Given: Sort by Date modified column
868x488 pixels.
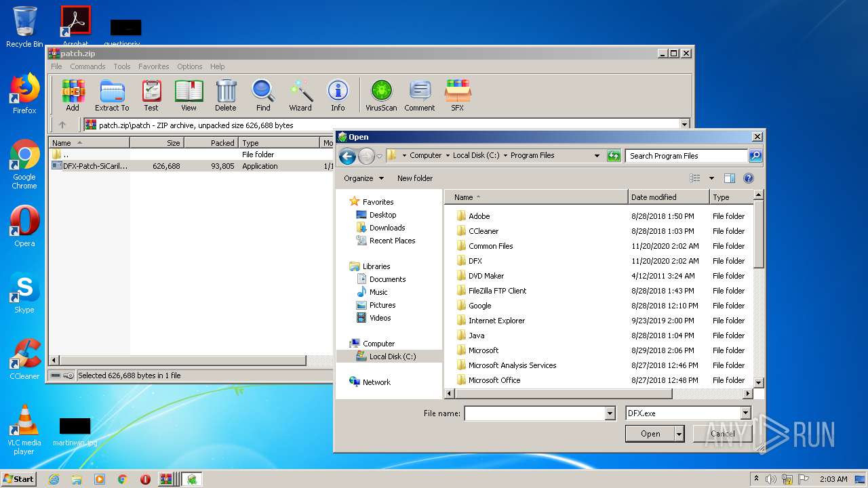Looking at the screenshot, I should 669,197.
